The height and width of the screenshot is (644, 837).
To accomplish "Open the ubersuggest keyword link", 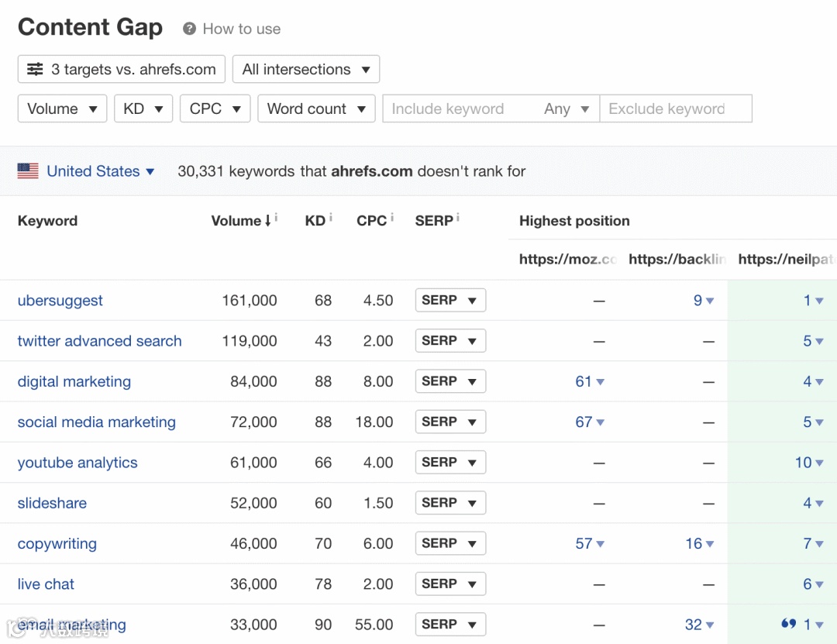I will [60, 301].
